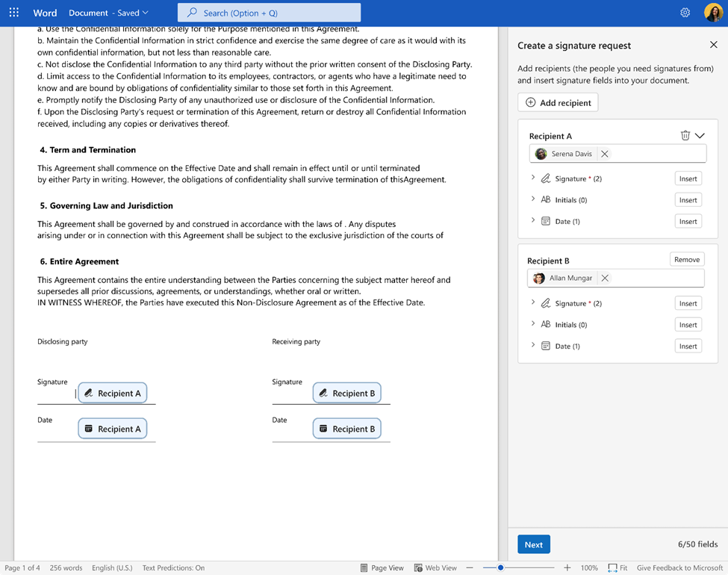Close the signature request panel
The height and width of the screenshot is (575, 728).
pyautogui.click(x=713, y=45)
